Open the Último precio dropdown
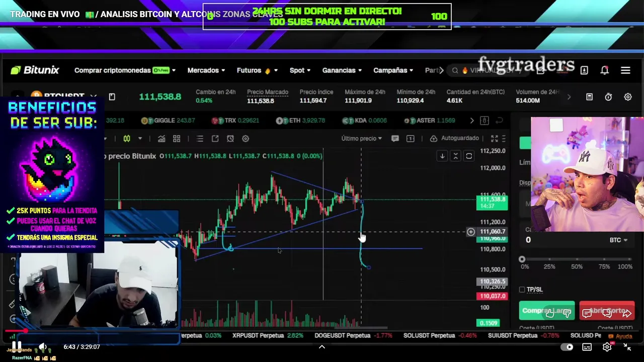This screenshot has height=362, width=644. coord(361,138)
